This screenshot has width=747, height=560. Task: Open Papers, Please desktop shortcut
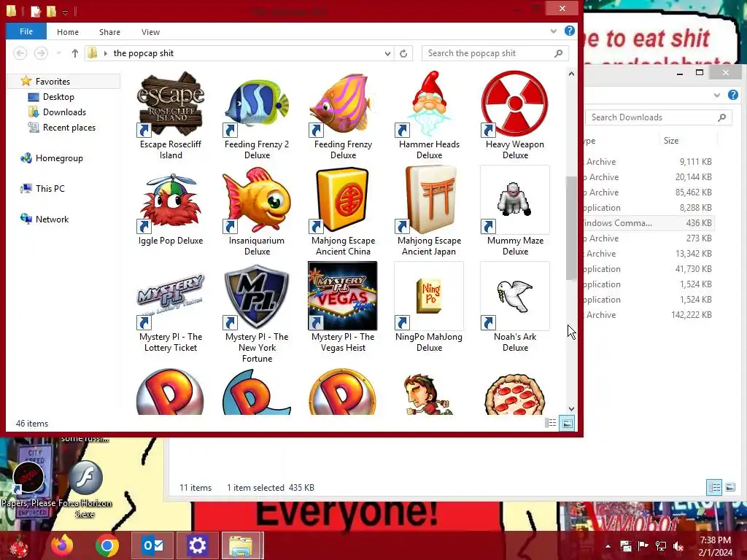[x=29, y=483]
